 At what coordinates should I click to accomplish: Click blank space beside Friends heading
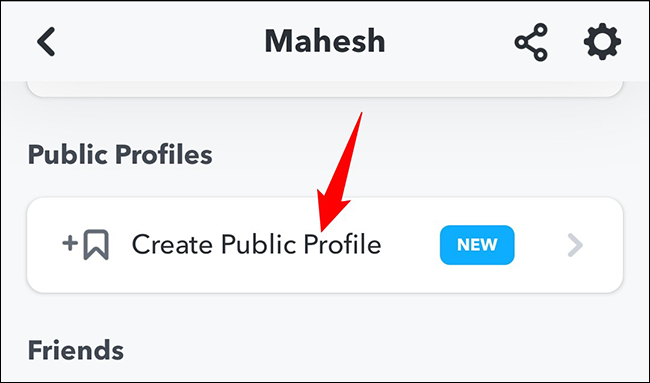click(x=373, y=350)
